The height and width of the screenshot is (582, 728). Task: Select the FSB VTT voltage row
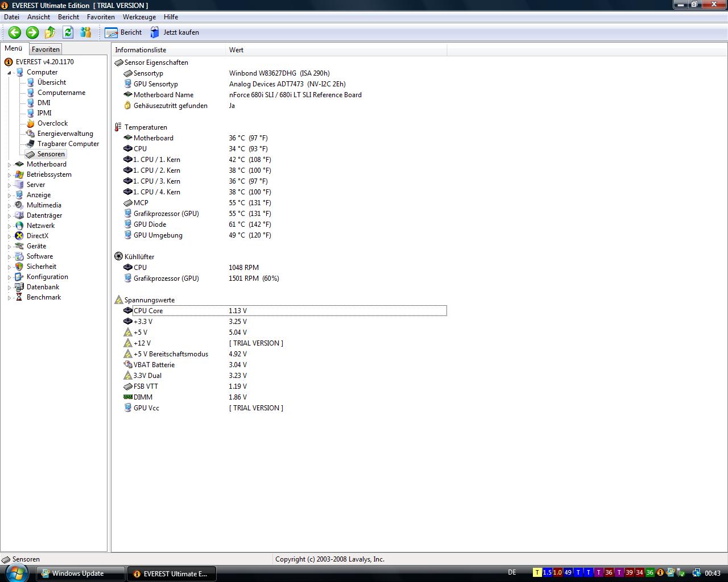coord(284,386)
